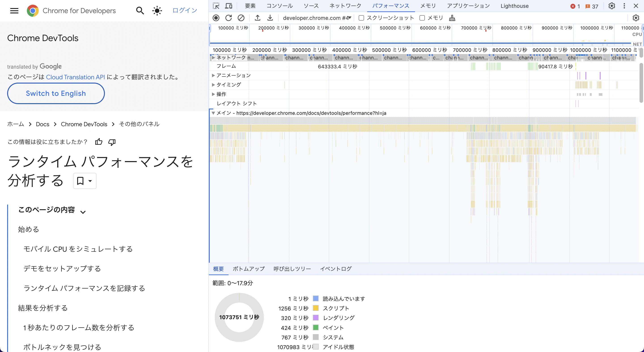Screen dimensions: 644x352
Task: Open the hamburger navigation menu
Action: tap(14, 10)
